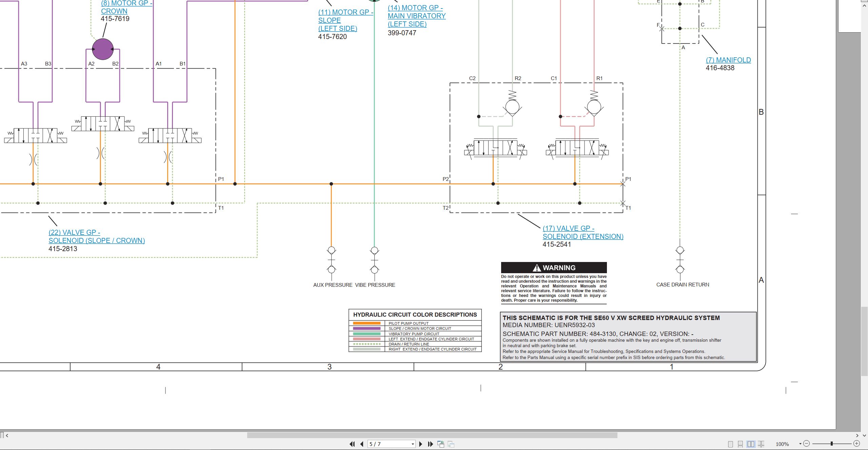Go to the previous page
This screenshot has width=868, height=450.
362,444
